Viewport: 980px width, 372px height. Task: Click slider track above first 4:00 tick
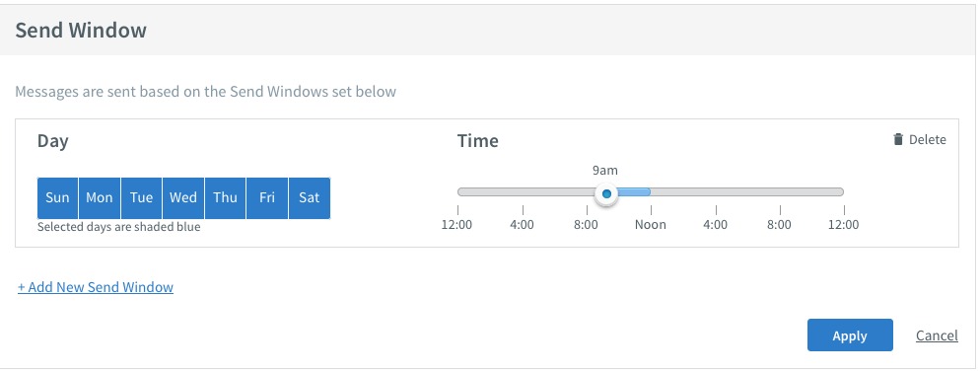[x=523, y=192]
